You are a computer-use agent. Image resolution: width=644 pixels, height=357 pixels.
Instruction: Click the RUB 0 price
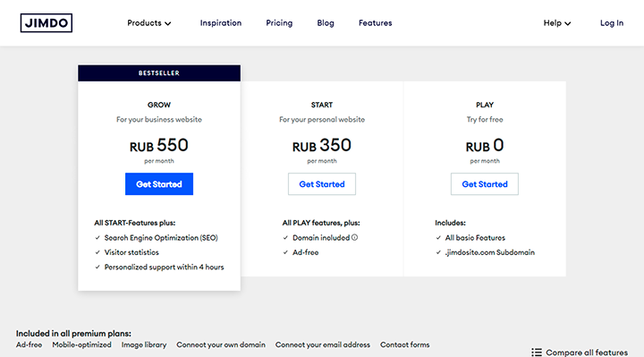pos(485,146)
